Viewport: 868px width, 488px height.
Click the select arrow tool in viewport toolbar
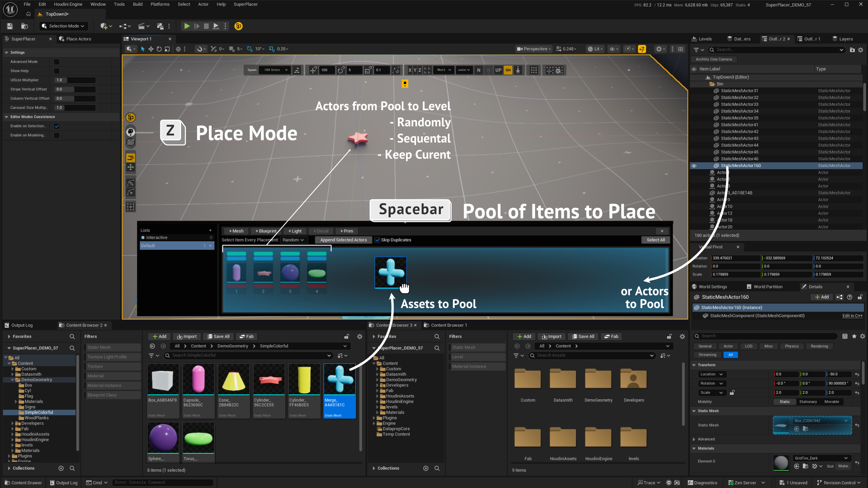coord(143,49)
